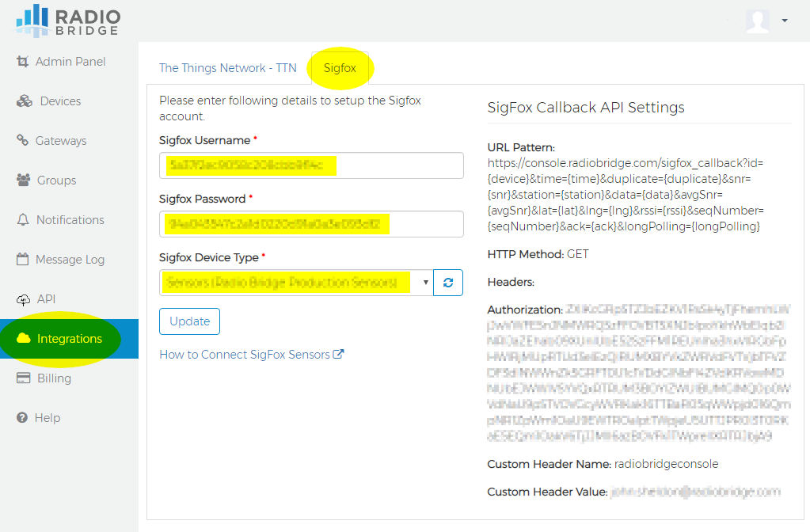810x532 pixels.
Task: Expand the Sigfox Device Type dropdown
Action: [x=296, y=283]
